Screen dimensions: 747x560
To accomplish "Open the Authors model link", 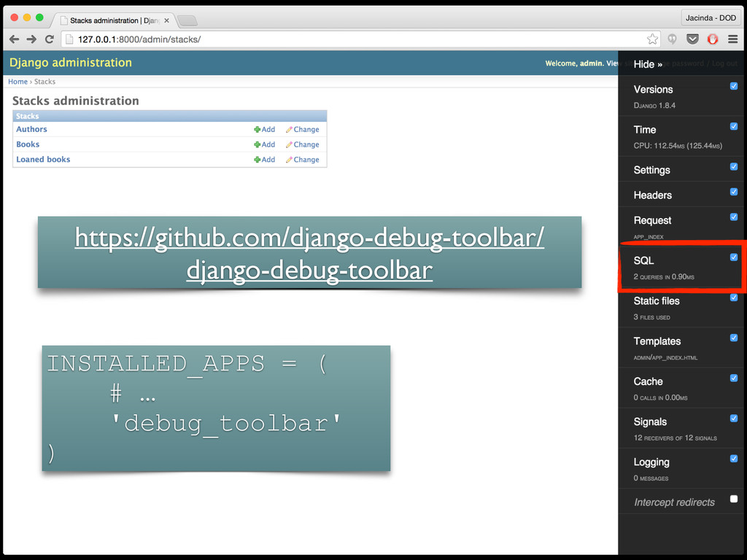I will pyautogui.click(x=31, y=129).
